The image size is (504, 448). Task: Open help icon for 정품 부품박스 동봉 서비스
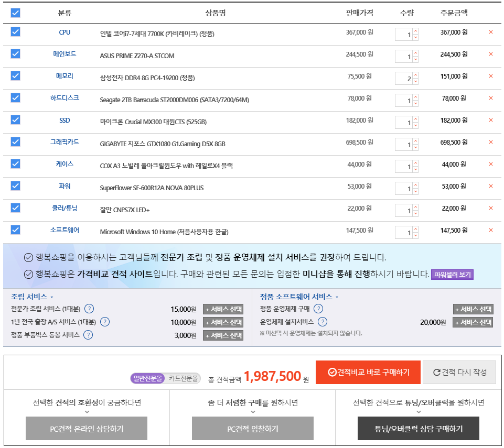coord(88,335)
